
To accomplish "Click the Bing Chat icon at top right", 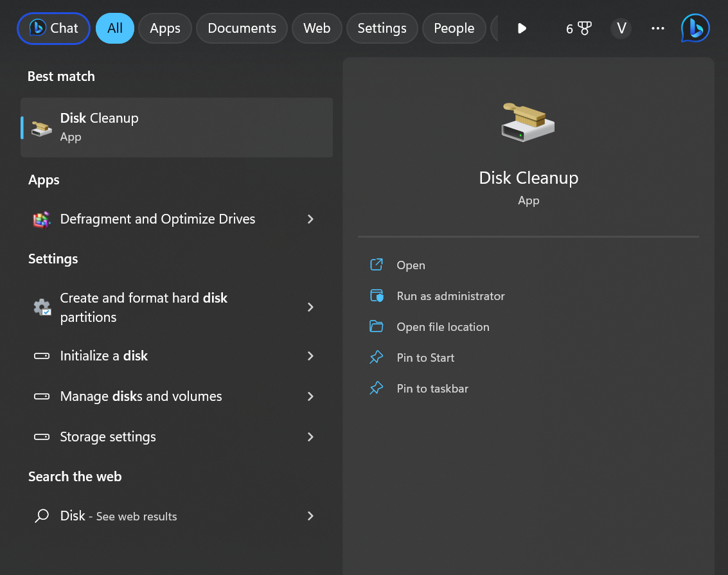I will click(695, 28).
